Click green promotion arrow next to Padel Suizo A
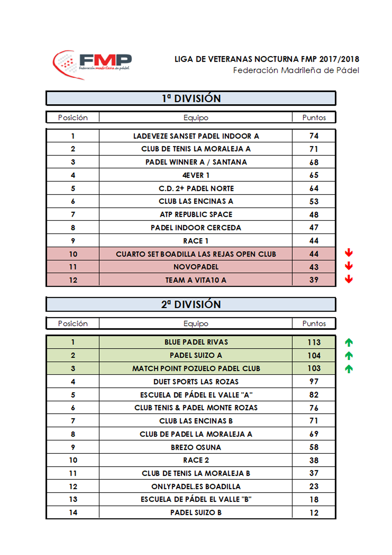392x555 pixels. tap(349, 356)
